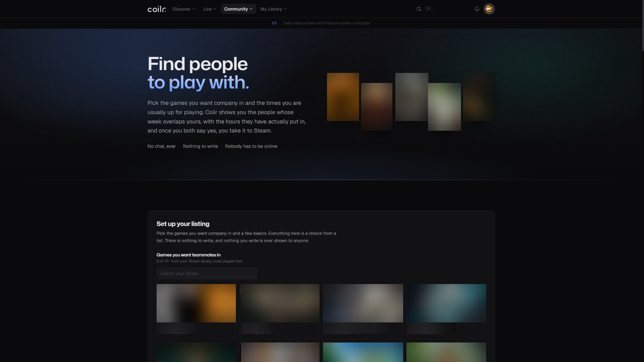The width and height of the screenshot is (644, 362).
Task: Click the 'Set up your listing' heading
Action: coord(183,224)
